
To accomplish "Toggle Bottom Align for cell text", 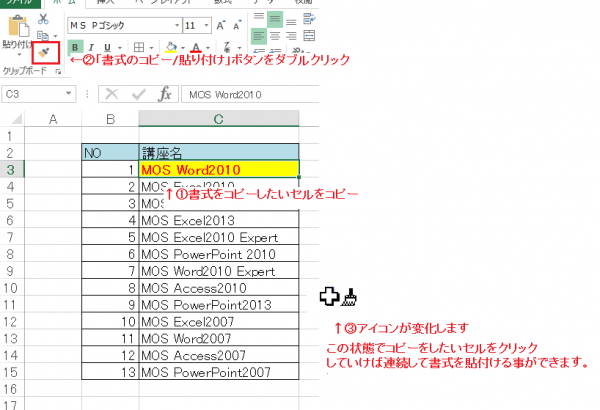I will click(291, 21).
